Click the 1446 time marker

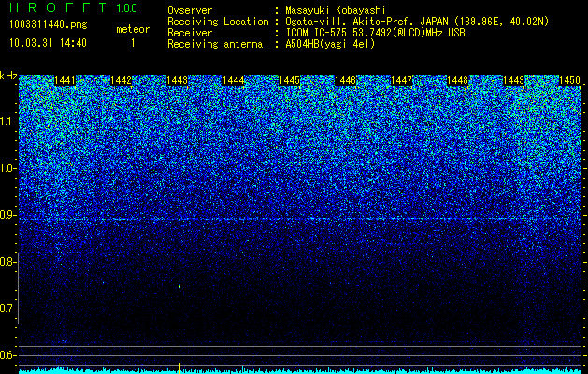pos(345,80)
